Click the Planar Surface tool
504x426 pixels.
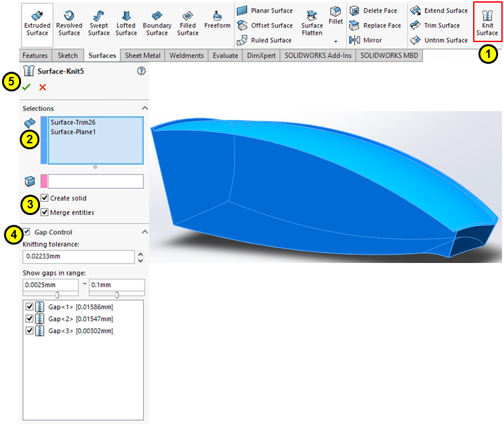(x=265, y=11)
